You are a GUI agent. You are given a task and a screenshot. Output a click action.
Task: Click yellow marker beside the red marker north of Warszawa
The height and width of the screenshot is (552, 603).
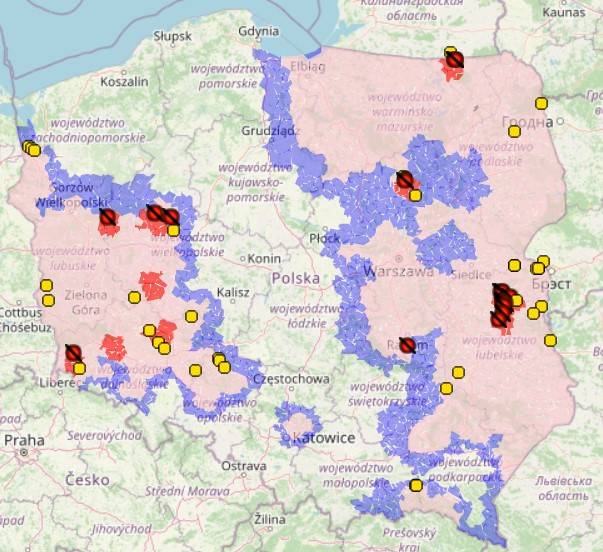coord(415,195)
